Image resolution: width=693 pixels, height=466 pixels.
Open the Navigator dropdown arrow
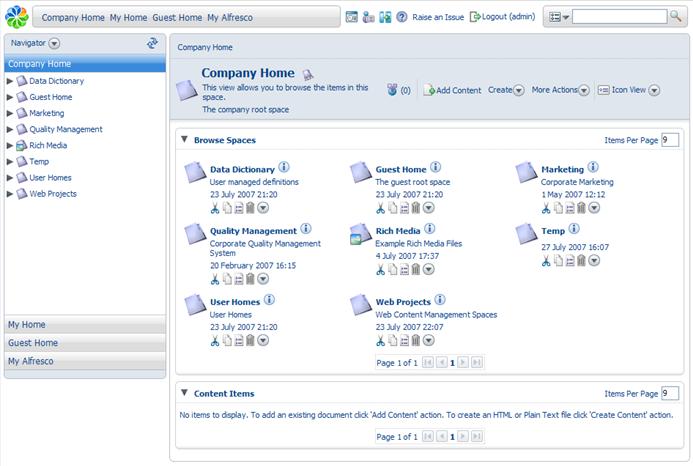tap(54, 43)
